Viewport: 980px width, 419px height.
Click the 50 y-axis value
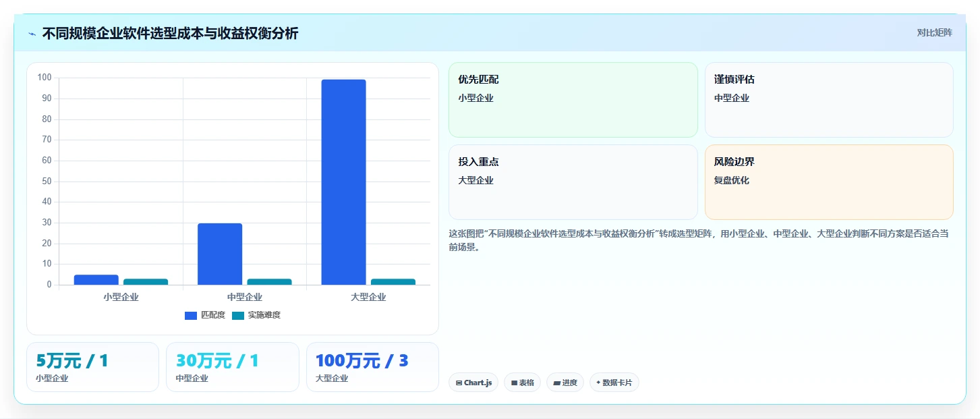(47, 181)
